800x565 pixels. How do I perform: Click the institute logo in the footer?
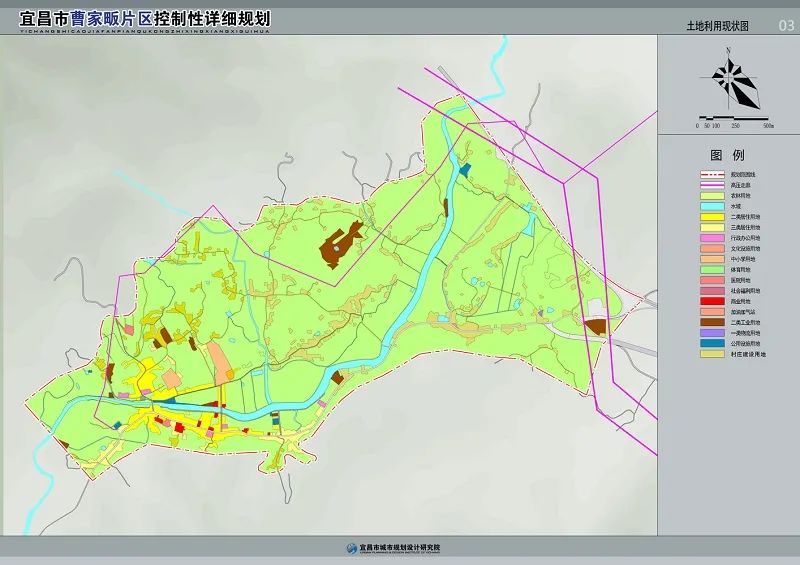point(351,548)
